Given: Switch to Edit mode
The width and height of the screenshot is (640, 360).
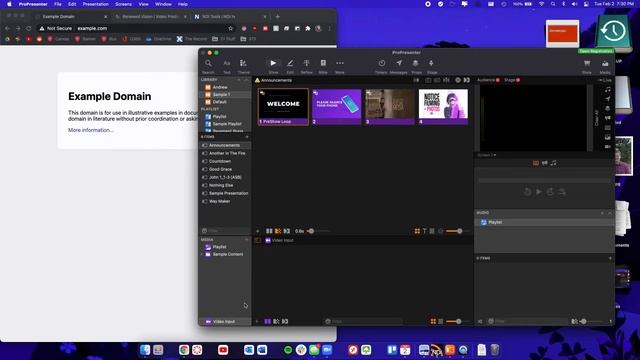Looking at the screenshot, I should coord(290,66).
